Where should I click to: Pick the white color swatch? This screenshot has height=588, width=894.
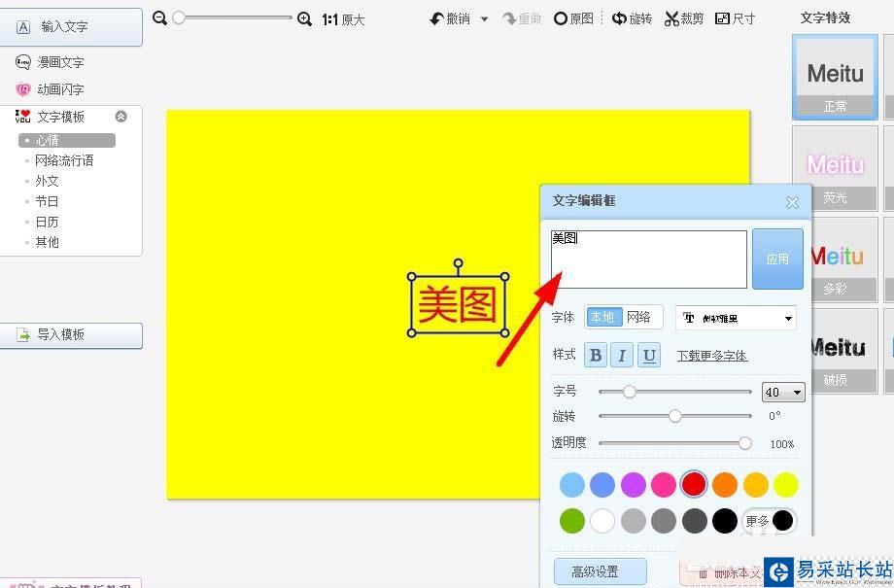point(602,521)
